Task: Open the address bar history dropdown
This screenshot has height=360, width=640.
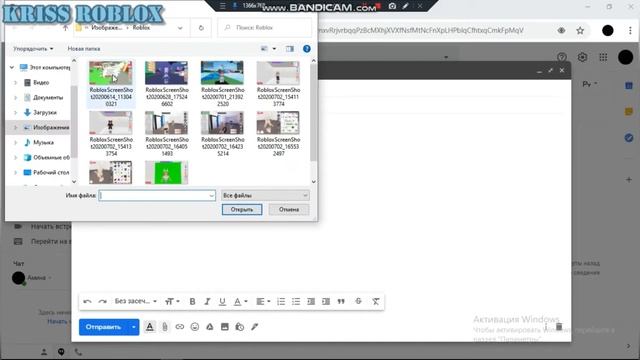Action: coord(180,28)
